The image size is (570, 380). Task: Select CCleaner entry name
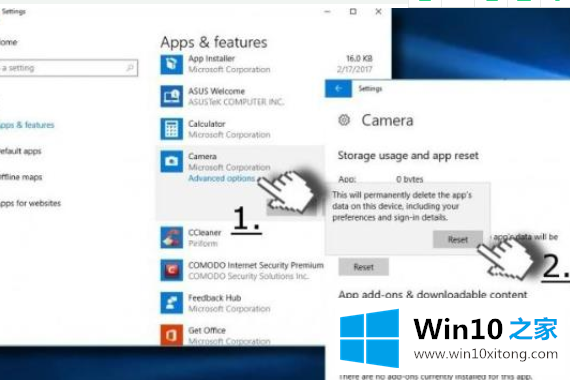pos(205,232)
